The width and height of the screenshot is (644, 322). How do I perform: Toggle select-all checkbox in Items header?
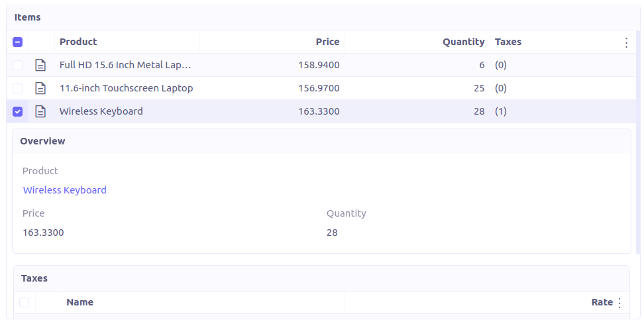[18, 42]
